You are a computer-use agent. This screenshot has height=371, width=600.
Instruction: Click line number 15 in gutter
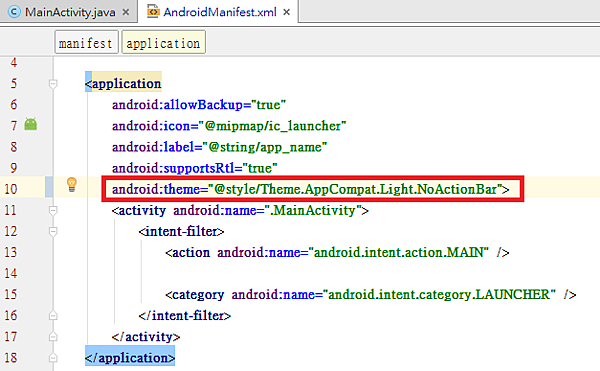11,295
